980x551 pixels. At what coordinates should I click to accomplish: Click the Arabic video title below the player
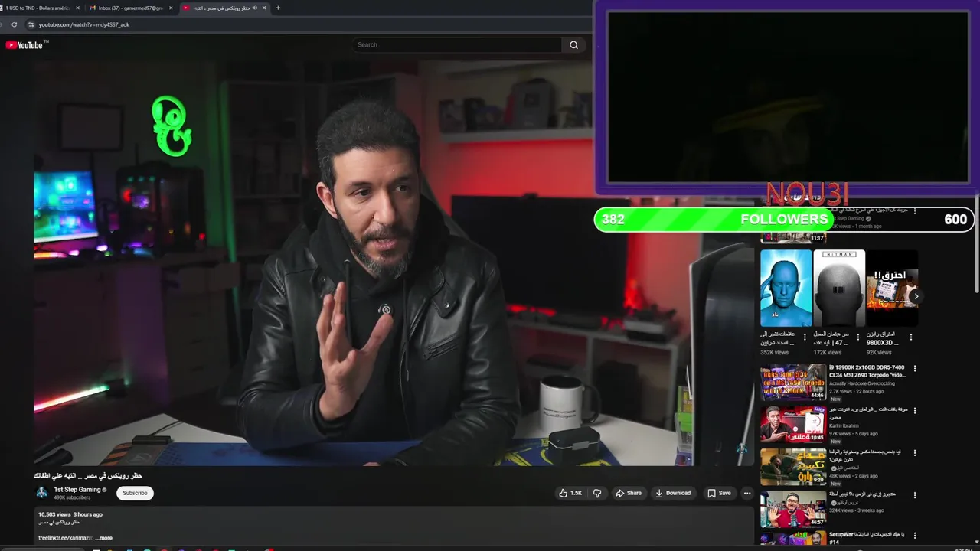88,475
